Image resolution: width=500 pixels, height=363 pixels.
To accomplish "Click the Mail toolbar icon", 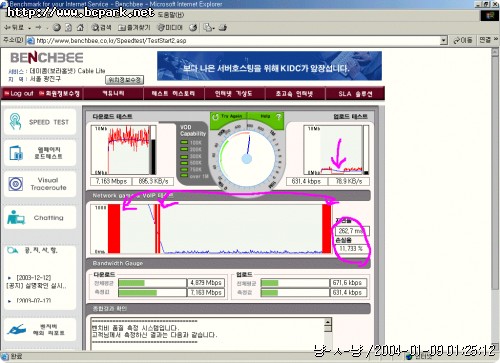I will [208, 28].
